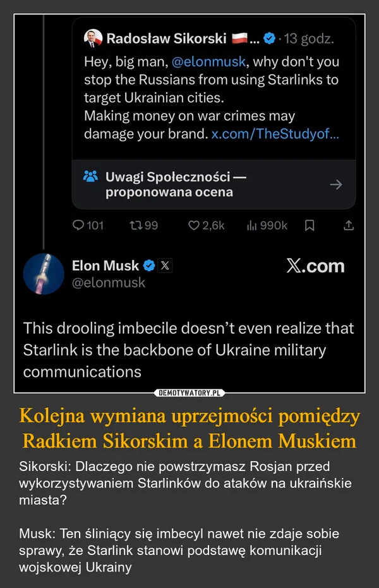Image resolution: width=379 pixels, height=588 pixels.
Task: Click the Polish flag emoji in Sikorski's name
Action: tap(239, 37)
